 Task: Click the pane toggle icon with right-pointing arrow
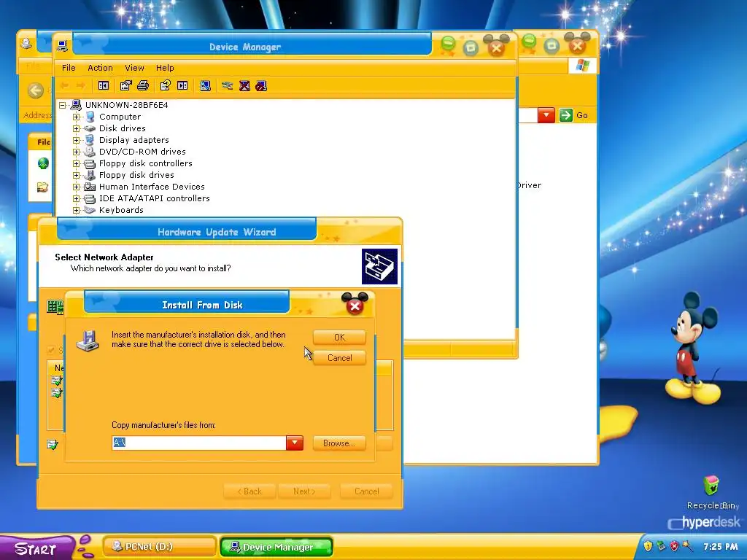(x=182, y=86)
